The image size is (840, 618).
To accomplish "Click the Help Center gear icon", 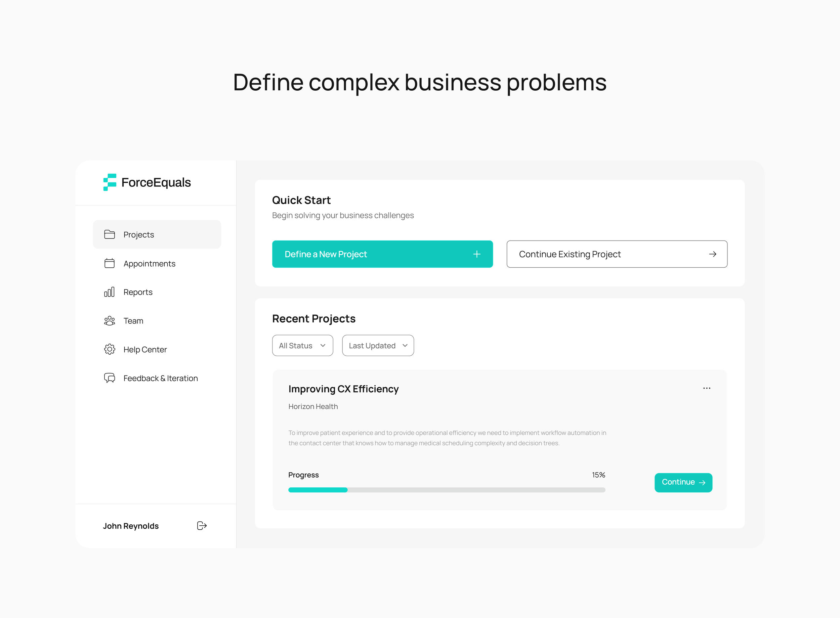I will (109, 349).
